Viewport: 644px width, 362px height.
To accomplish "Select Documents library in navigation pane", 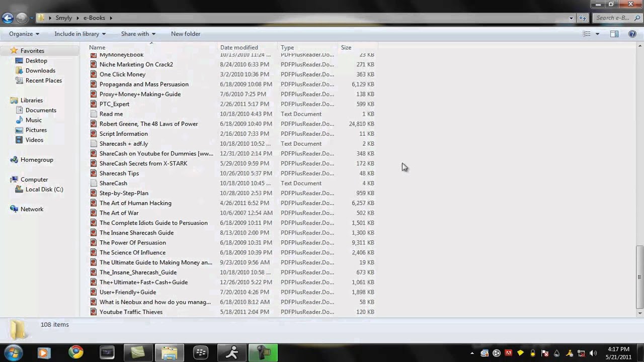I will [x=41, y=110].
